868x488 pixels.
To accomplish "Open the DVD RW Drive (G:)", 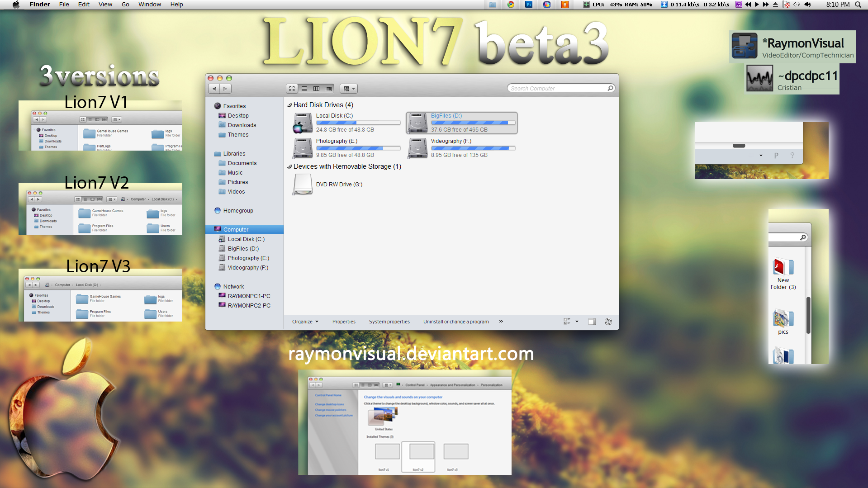I will coord(302,184).
